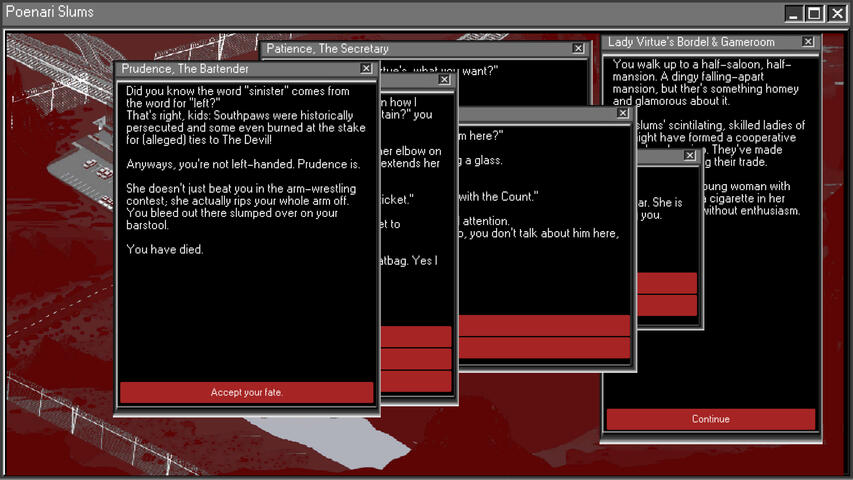Viewport: 853px width, 480px height.
Task: Click the 'Poenari Slums' main title text
Action: 50,11
